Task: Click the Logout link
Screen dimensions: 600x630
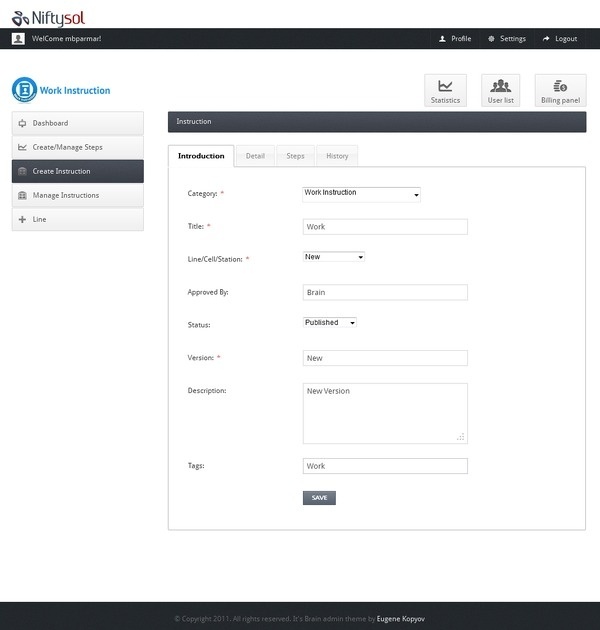Action: click(566, 39)
